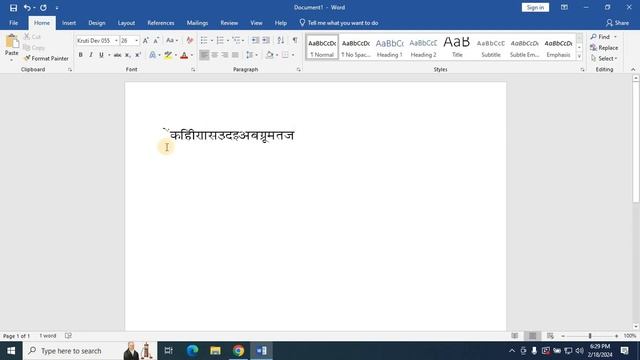Screen dimensions: 640x360
Task: Toggle Italic formatting
Action: coord(91,55)
